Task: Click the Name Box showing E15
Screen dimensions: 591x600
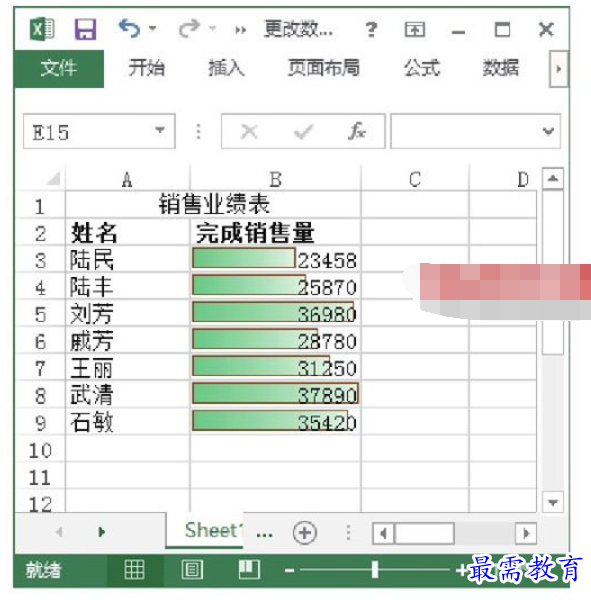Action: (x=99, y=131)
